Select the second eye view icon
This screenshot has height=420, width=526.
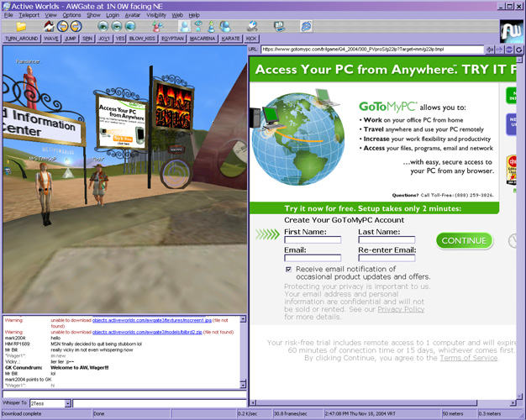[x=117, y=26]
